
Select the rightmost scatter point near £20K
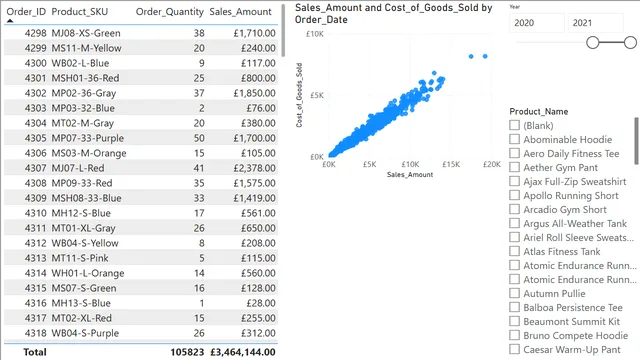coord(485,56)
